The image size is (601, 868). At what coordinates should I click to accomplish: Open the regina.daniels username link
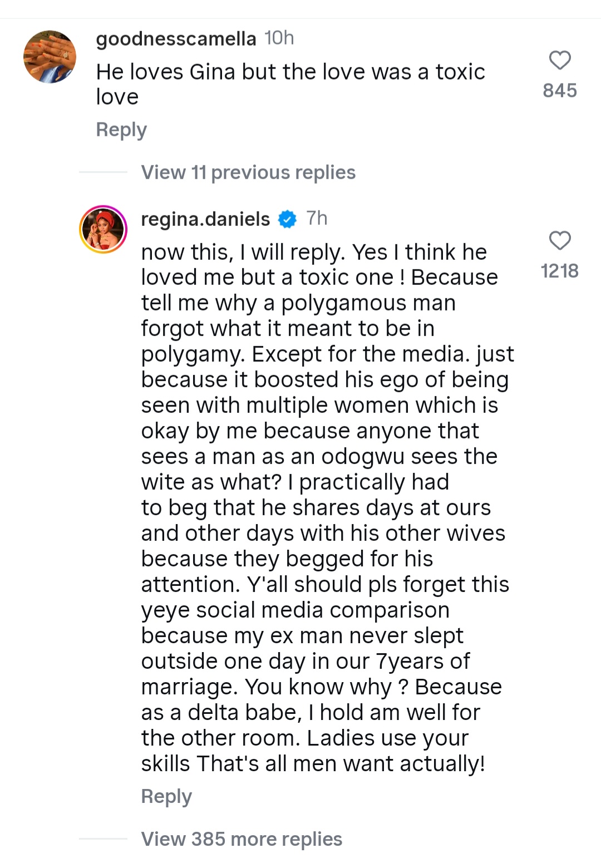pyautogui.click(x=205, y=219)
